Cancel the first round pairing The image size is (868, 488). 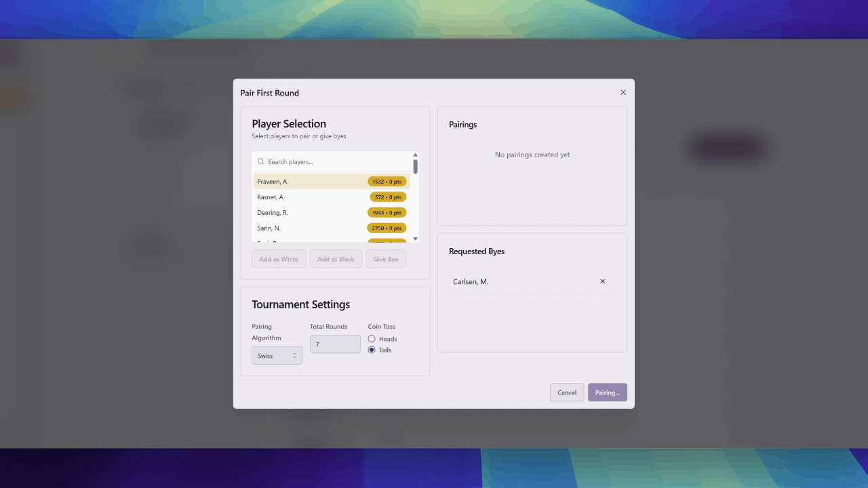pos(567,392)
